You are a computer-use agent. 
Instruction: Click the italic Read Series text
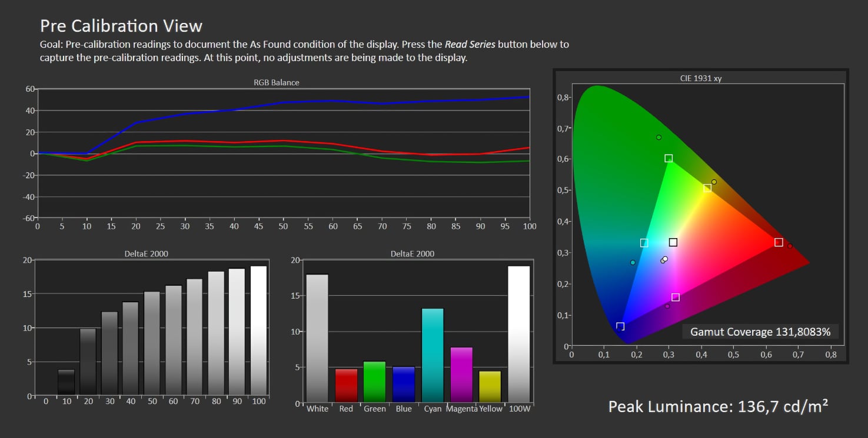(470, 44)
